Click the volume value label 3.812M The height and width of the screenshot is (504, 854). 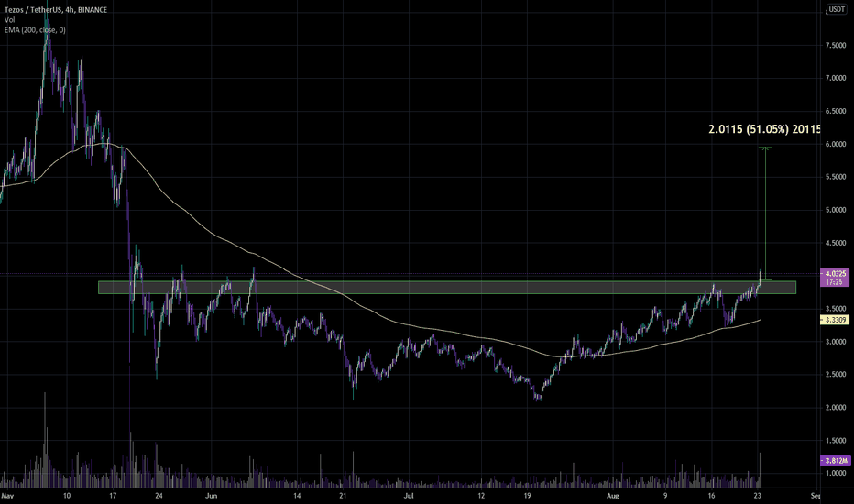pos(835,460)
